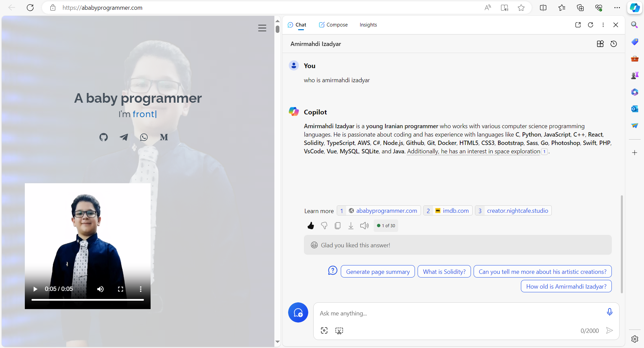Open sidebar Tools briefcase icon

(x=635, y=58)
